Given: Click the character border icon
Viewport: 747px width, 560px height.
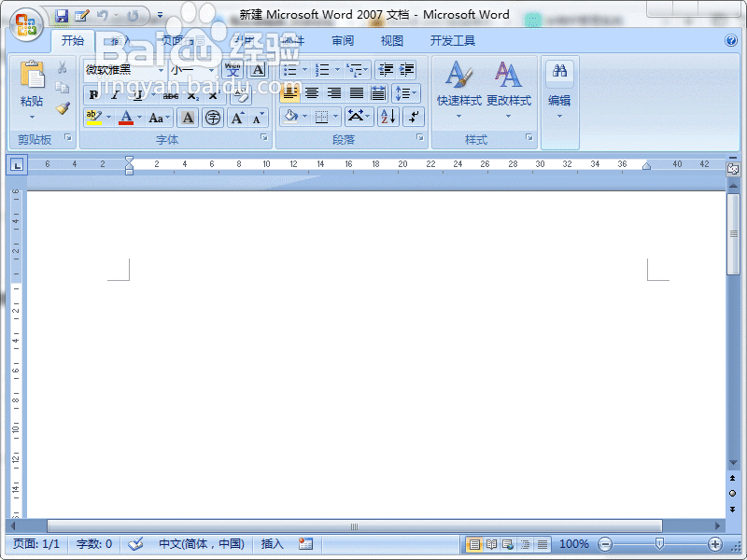Looking at the screenshot, I should (258, 70).
